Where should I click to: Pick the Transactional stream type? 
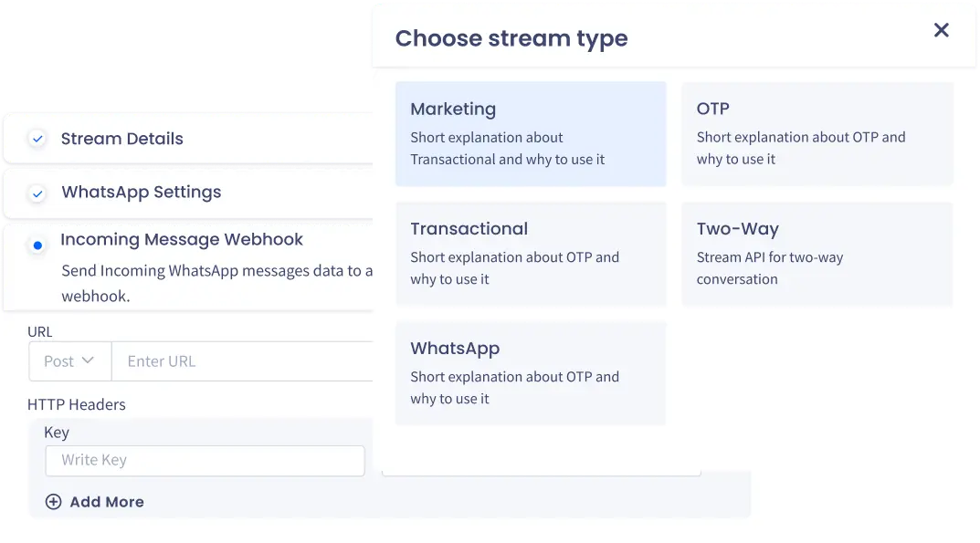tap(531, 254)
